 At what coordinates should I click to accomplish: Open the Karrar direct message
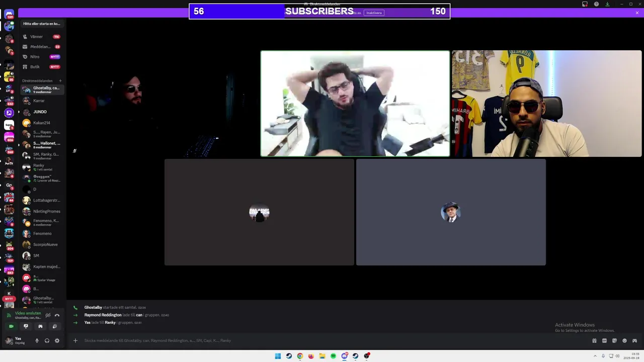tap(42, 101)
